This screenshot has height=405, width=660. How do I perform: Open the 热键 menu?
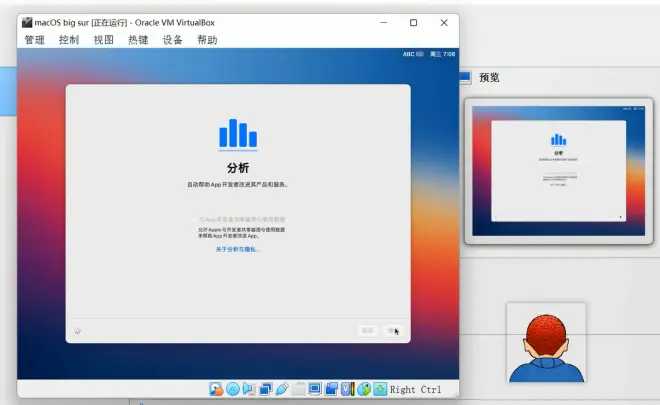[138, 40]
